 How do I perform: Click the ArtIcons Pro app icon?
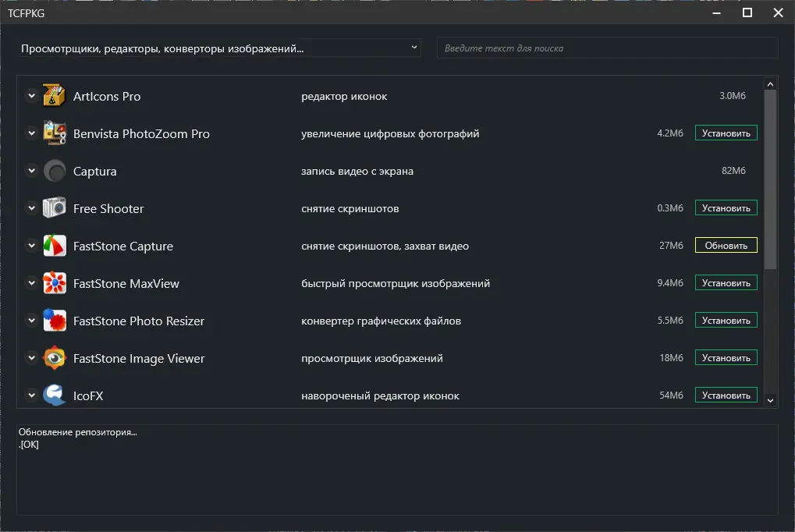[x=54, y=96]
